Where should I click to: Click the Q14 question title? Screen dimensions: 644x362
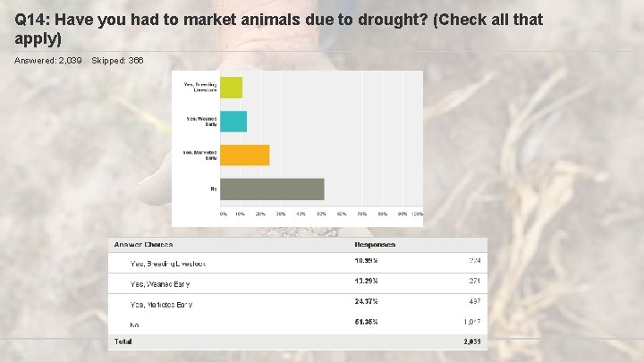(x=278, y=29)
